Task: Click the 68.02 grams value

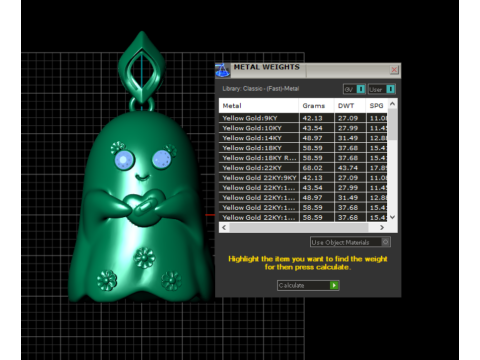Action: 312,168
